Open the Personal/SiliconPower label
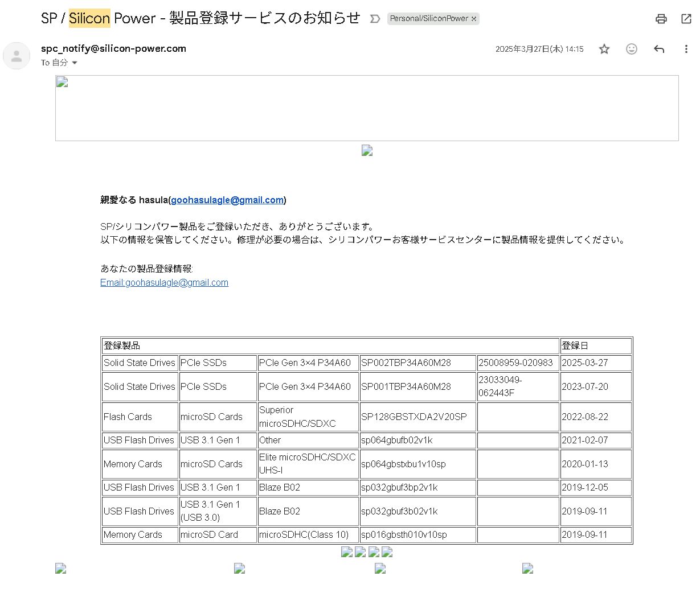 click(428, 19)
